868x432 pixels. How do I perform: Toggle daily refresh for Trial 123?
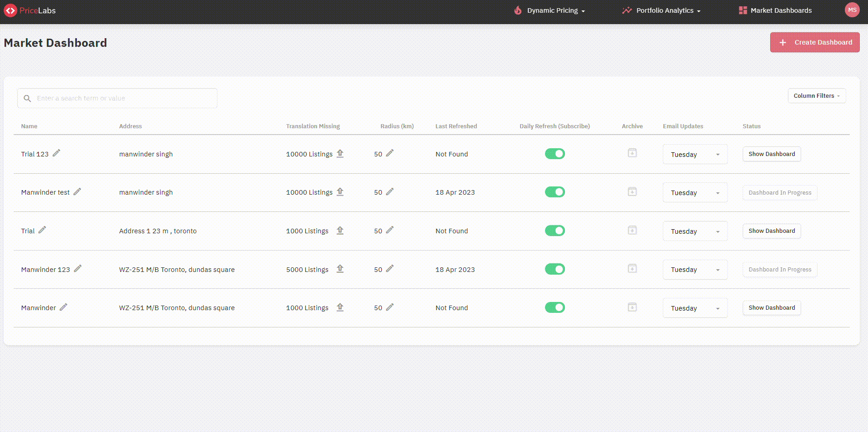pyautogui.click(x=555, y=154)
